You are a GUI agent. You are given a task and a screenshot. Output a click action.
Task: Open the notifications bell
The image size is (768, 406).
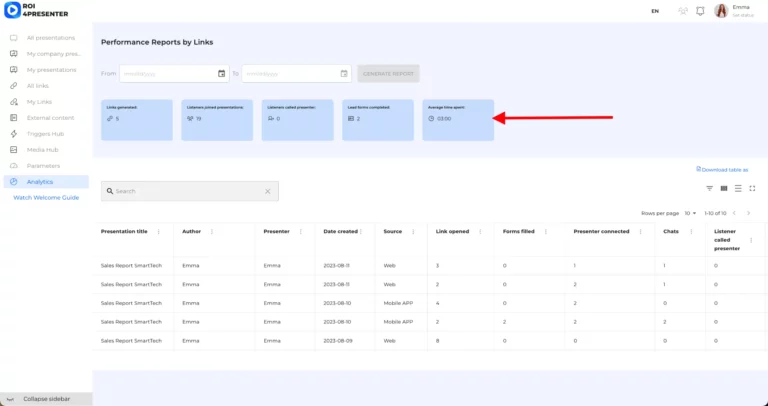click(700, 11)
